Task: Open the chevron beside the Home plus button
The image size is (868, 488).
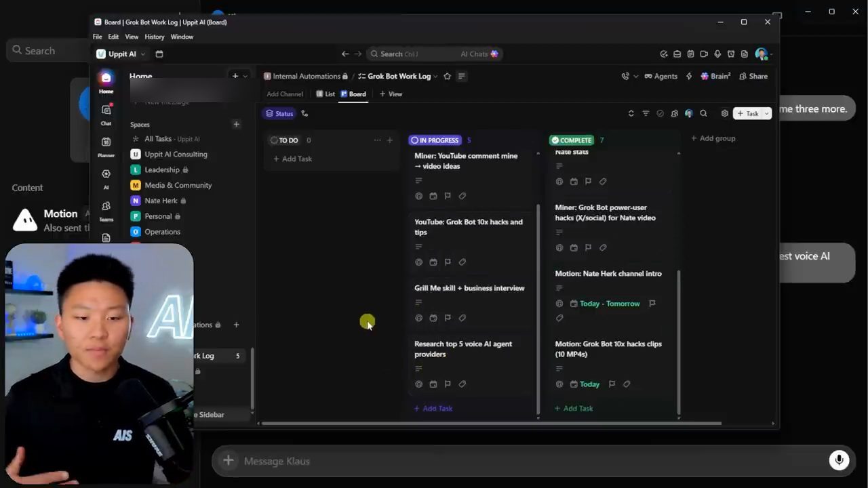Action: coord(245,76)
